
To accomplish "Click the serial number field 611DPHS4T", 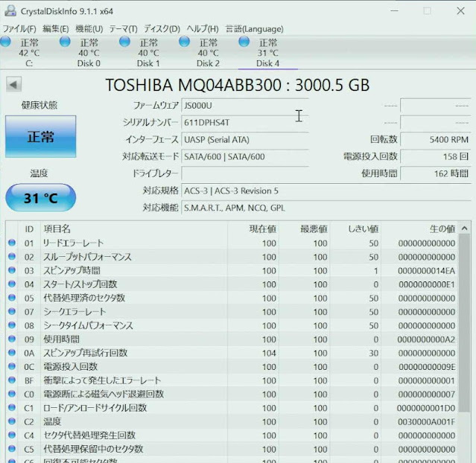I will click(245, 123).
